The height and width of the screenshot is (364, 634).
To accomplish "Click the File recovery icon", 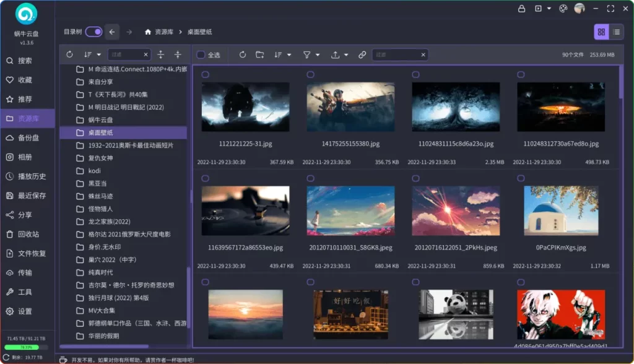I will [10, 254].
